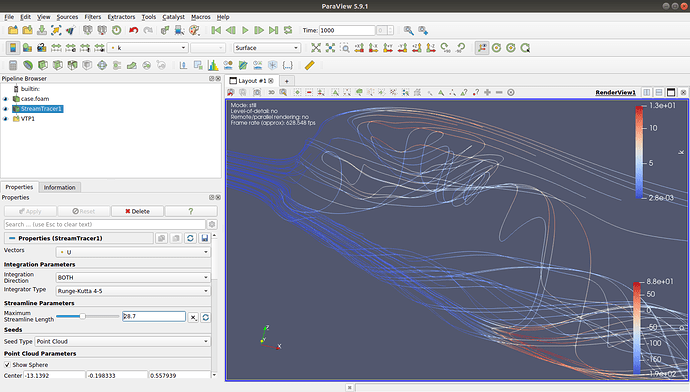Set view direction to +X icon
The width and height of the screenshot is (690, 392).
[x=359, y=48]
